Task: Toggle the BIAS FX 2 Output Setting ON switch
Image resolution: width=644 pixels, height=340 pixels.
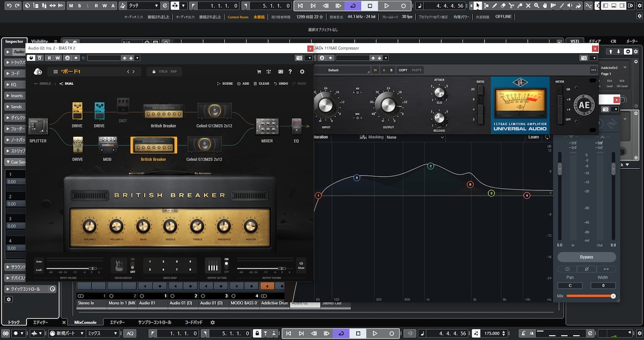Action: 226,262
